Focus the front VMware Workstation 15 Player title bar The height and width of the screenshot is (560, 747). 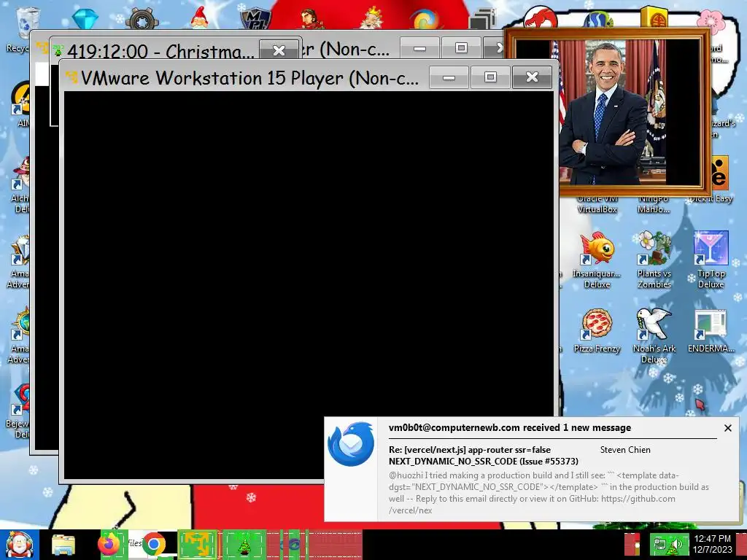[x=249, y=77]
